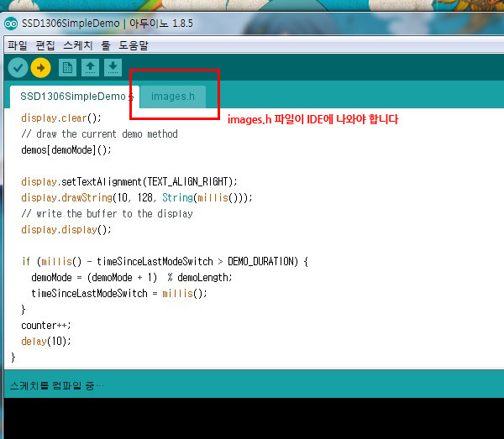Image resolution: width=504 pixels, height=439 pixels.
Task: Open a sketch with the Open icon
Action: pos(91,68)
